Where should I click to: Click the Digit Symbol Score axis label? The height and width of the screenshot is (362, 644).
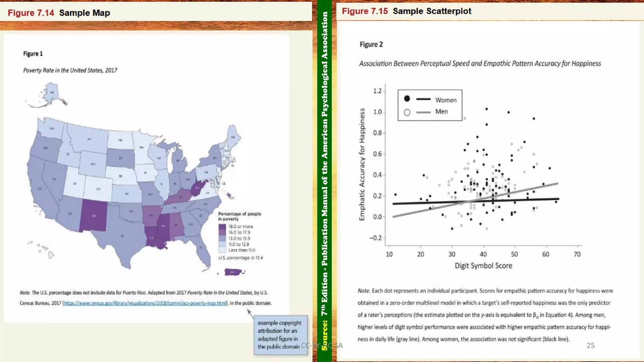coord(483,266)
